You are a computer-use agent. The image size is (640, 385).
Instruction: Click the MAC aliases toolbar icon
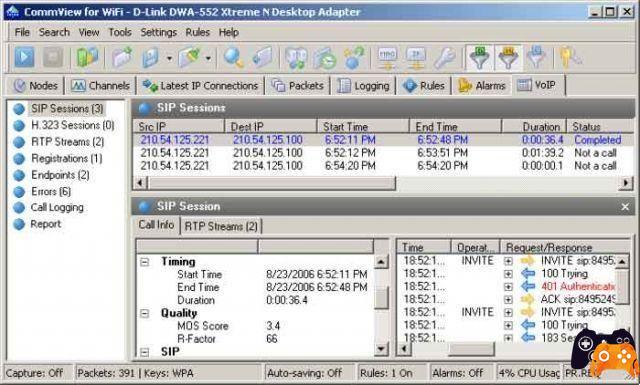tap(387, 58)
